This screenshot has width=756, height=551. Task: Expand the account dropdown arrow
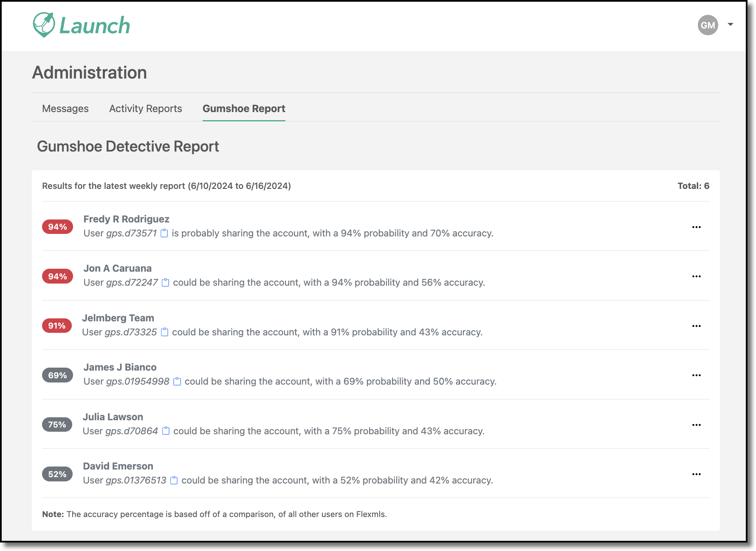tap(731, 24)
